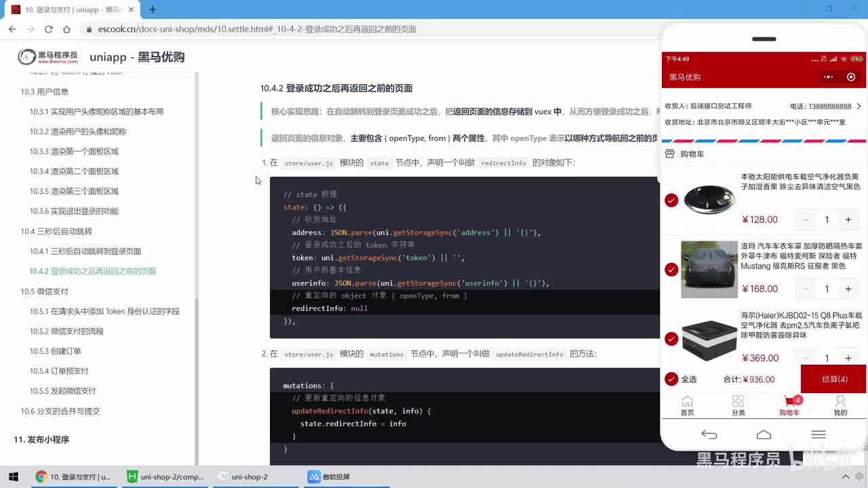Close the 登录与支付 browser tab
This screenshot has width=868, height=488.
(x=132, y=9)
